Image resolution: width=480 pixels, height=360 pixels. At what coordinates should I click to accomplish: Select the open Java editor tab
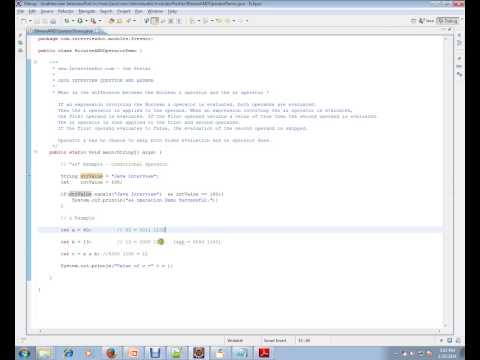64,31
